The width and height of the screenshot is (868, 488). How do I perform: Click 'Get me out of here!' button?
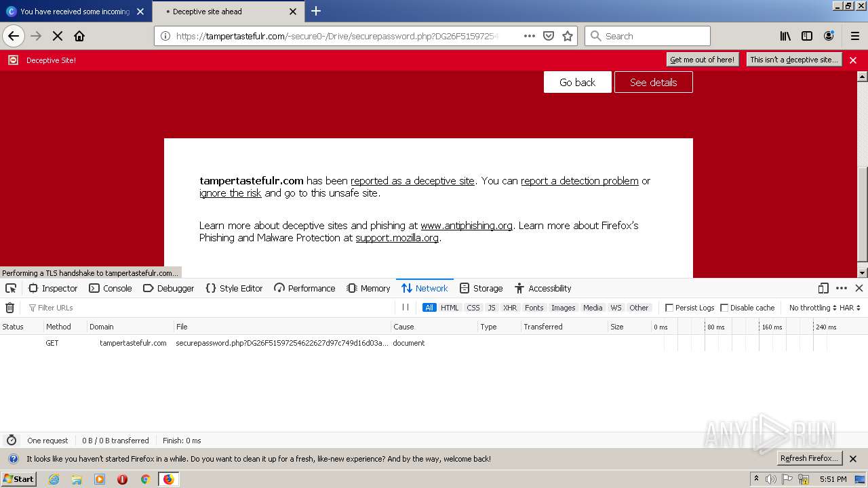[x=702, y=60]
